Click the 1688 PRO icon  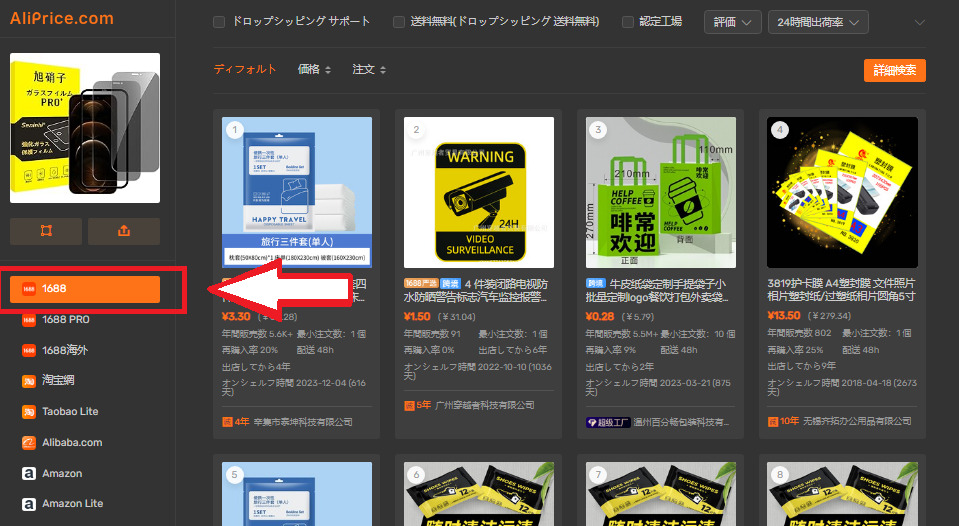pos(29,319)
